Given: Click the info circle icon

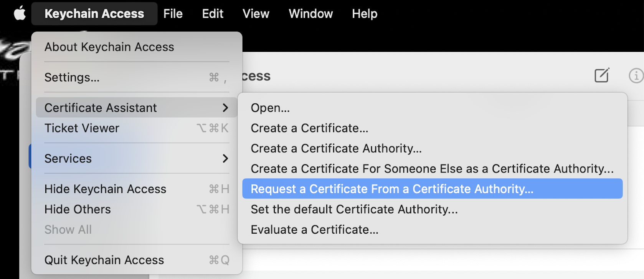Looking at the screenshot, I should pos(636,75).
